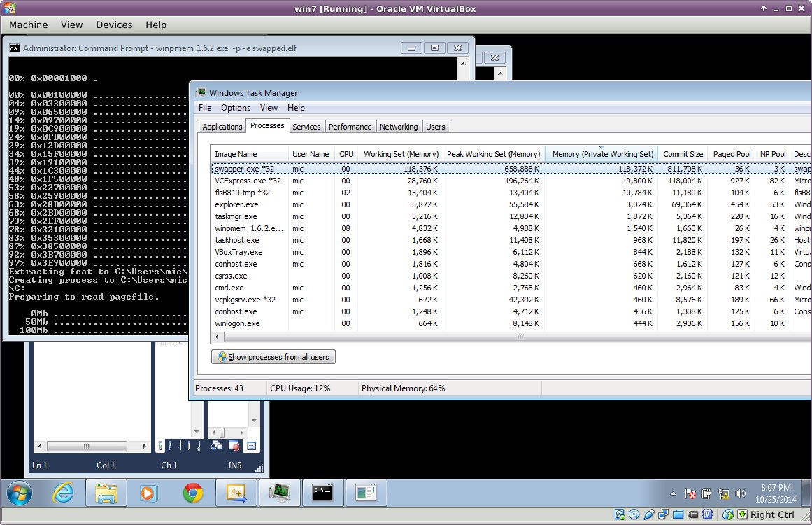Select the winpmem_1.6.2.e… process row

[511, 229]
